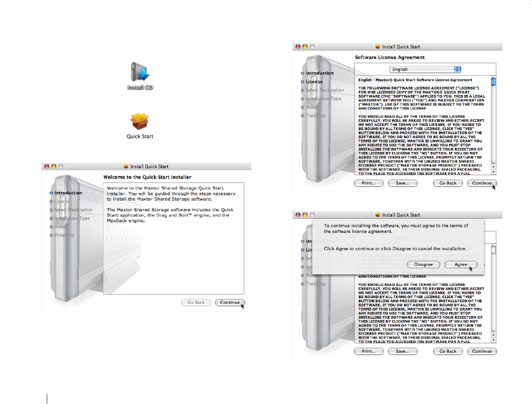532x404 pixels.
Task: Click Print... in the bottom installer window
Action: [x=369, y=352]
